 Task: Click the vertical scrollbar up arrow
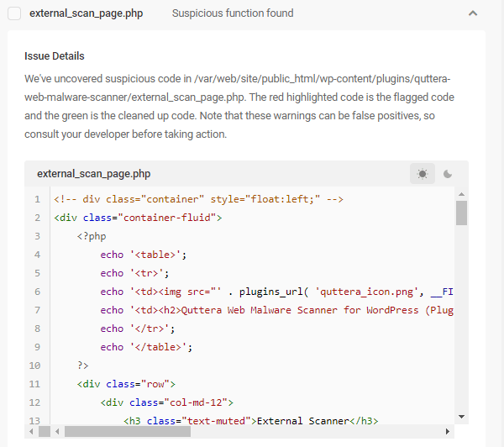(461, 194)
